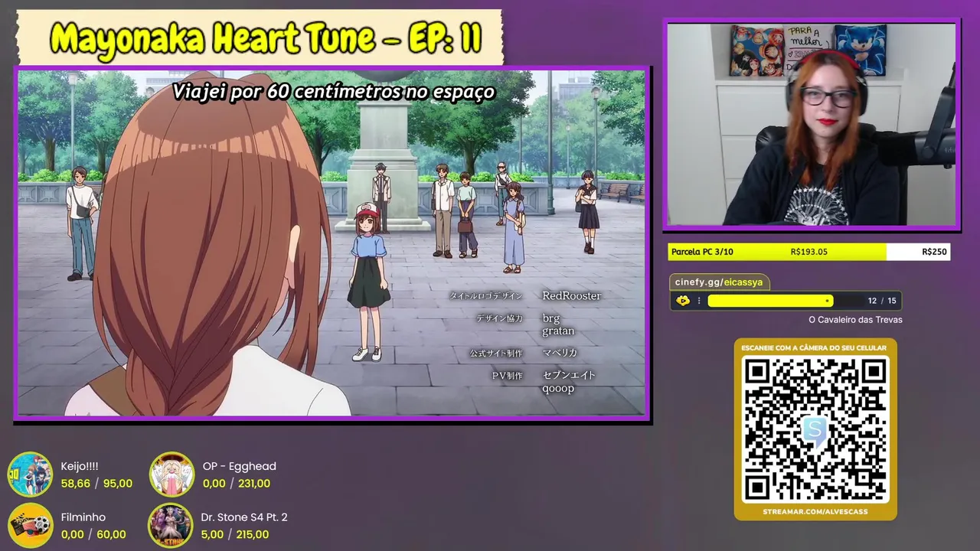The image size is (980, 551).
Task: Click the cinefy yellow progress bar
Action: [x=770, y=301]
